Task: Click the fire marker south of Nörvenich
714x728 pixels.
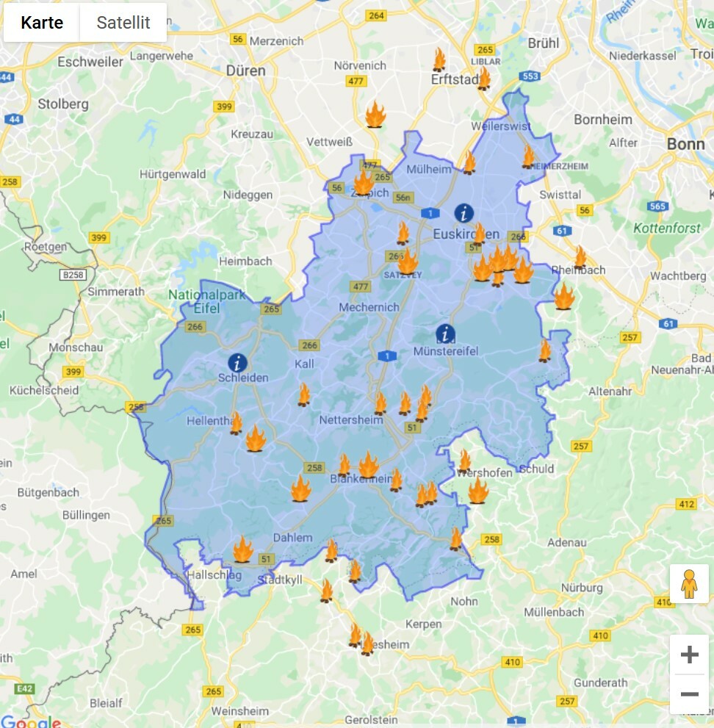Action: point(375,115)
